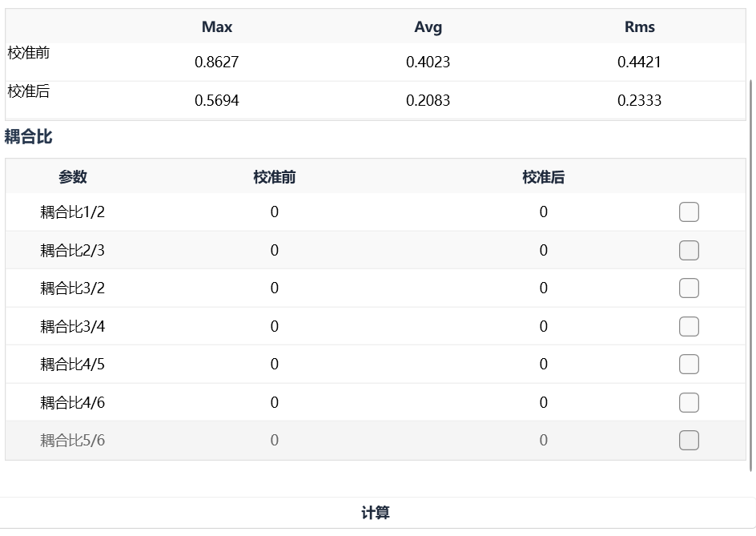Click the 耦合比 section heading
This screenshot has height=536, width=756.
29,137
